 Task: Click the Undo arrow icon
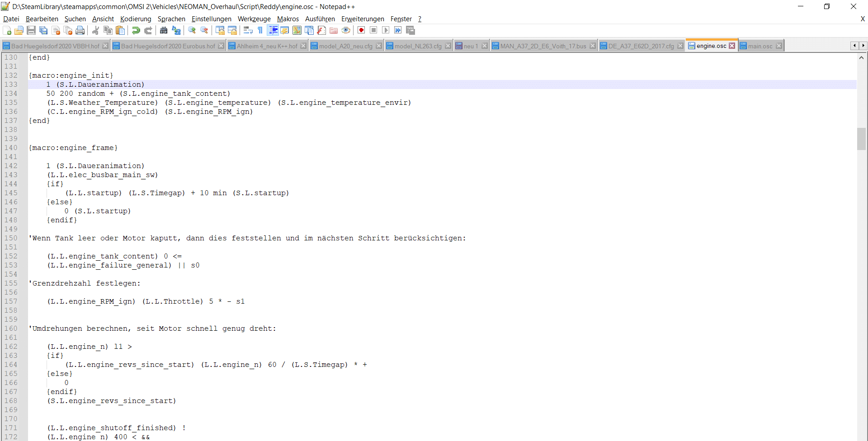click(x=136, y=30)
